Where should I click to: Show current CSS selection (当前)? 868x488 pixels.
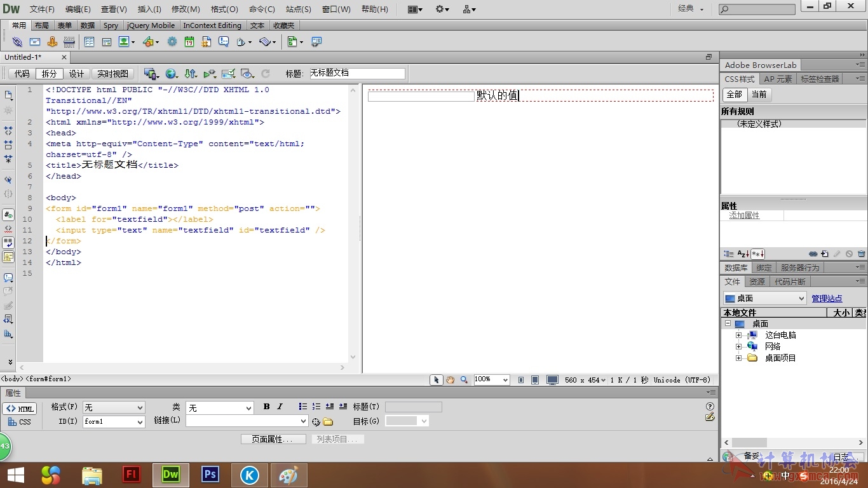coord(759,94)
